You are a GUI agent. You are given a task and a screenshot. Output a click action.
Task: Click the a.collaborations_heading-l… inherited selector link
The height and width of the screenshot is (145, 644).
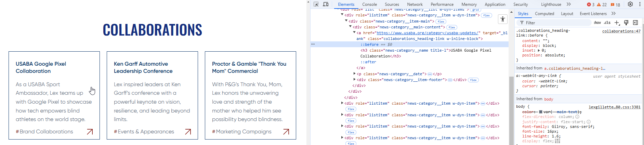575,68
